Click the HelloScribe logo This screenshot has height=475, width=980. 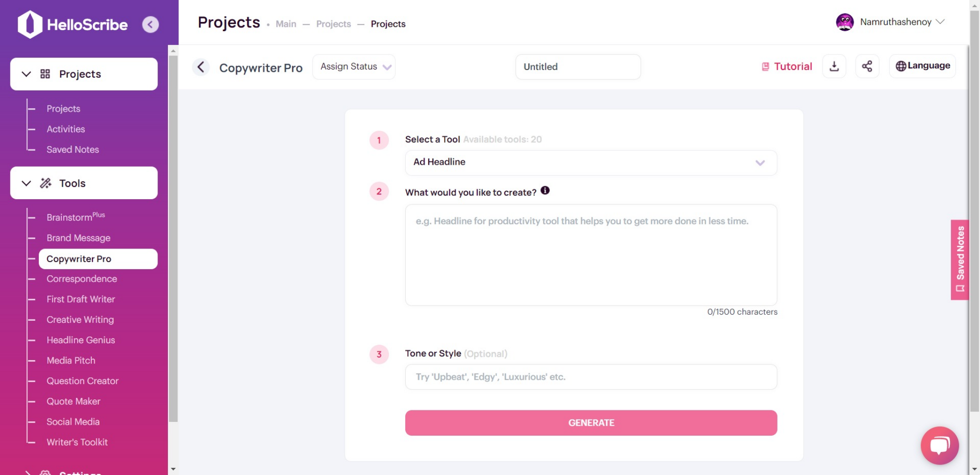[x=73, y=24]
